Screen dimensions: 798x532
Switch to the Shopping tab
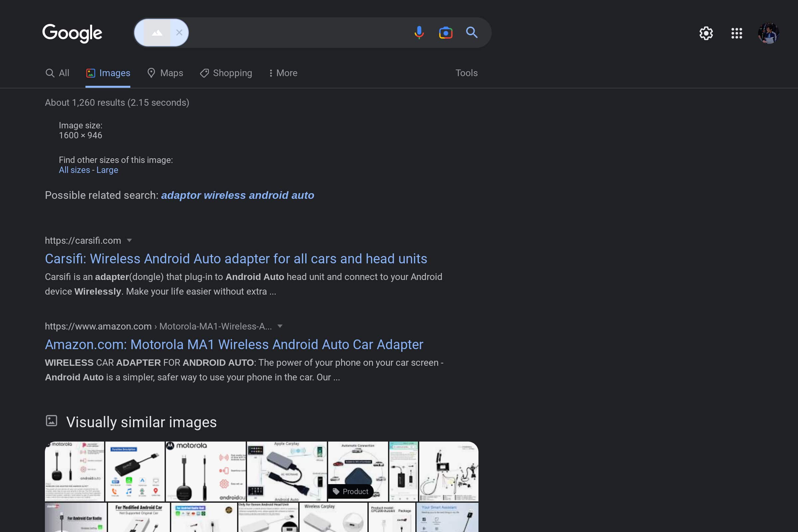tap(226, 73)
